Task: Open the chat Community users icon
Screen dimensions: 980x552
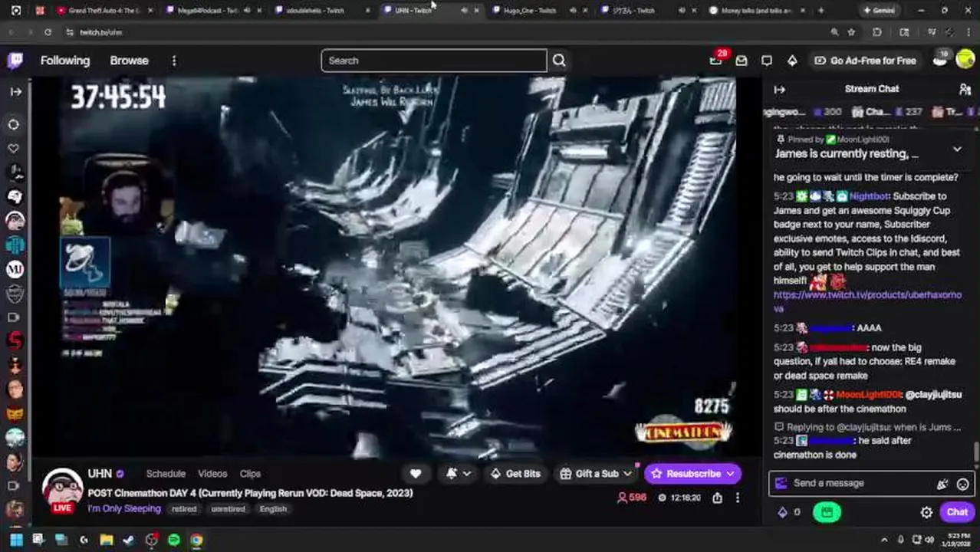Action: 965,90
